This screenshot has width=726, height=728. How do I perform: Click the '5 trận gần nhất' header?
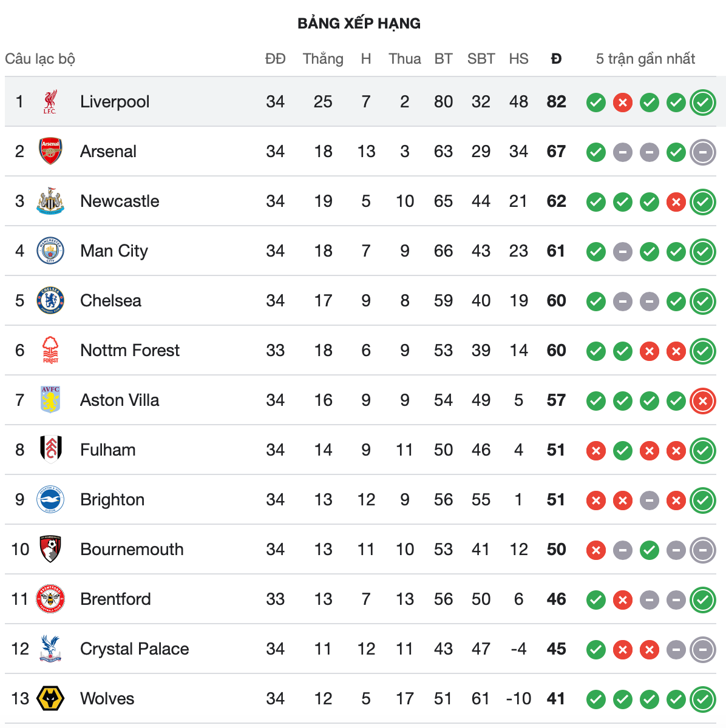point(645,59)
